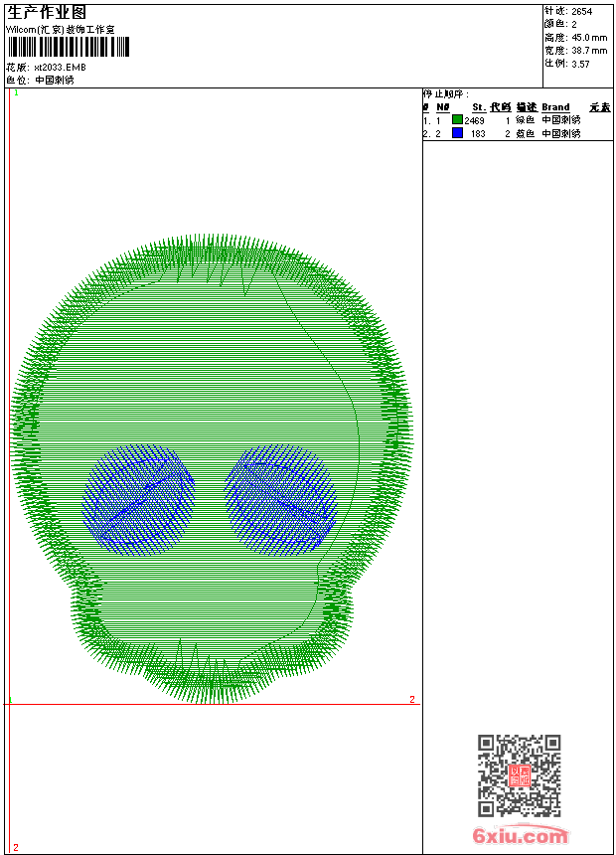
Task: Click the Brand column header
Action: coord(555,106)
